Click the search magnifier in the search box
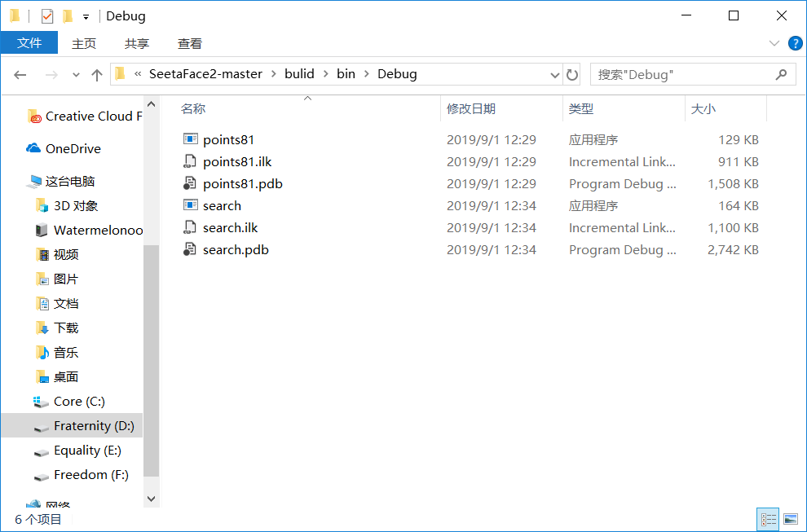This screenshot has width=807, height=532. pyautogui.click(x=780, y=74)
